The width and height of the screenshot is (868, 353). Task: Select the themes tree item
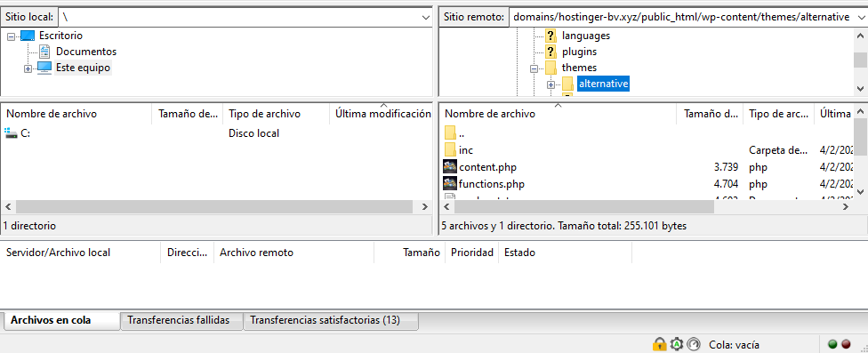[x=579, y=68]
